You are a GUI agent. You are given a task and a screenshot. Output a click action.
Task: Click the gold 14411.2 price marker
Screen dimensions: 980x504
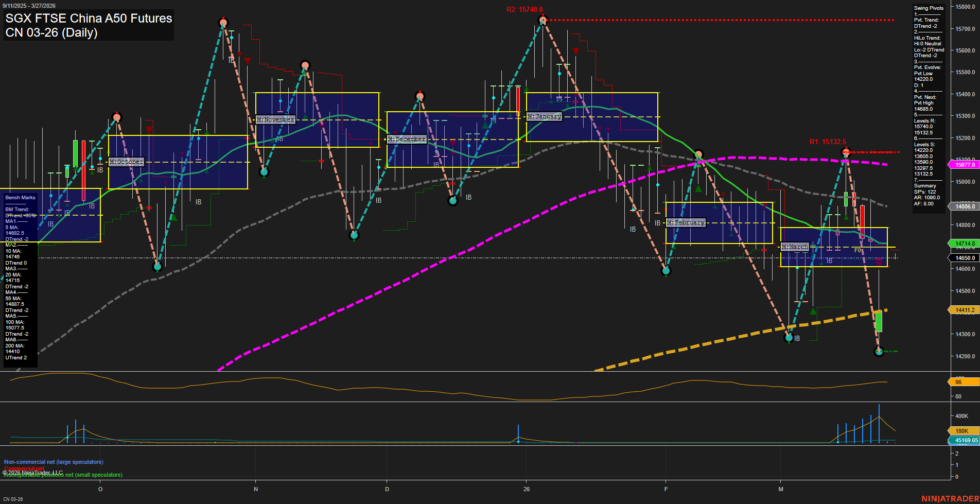coord(964,310)
